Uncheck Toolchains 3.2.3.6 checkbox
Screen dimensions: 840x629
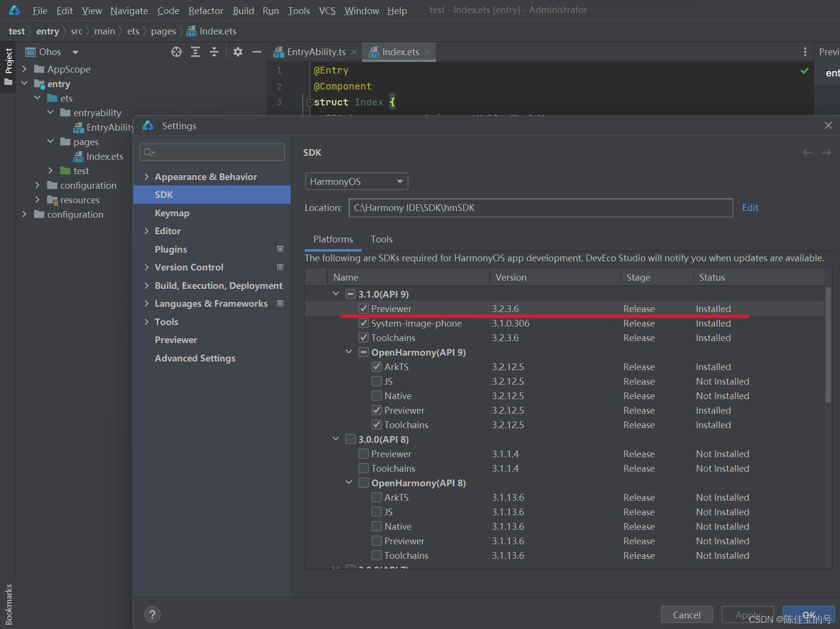(x=364, y=337)
